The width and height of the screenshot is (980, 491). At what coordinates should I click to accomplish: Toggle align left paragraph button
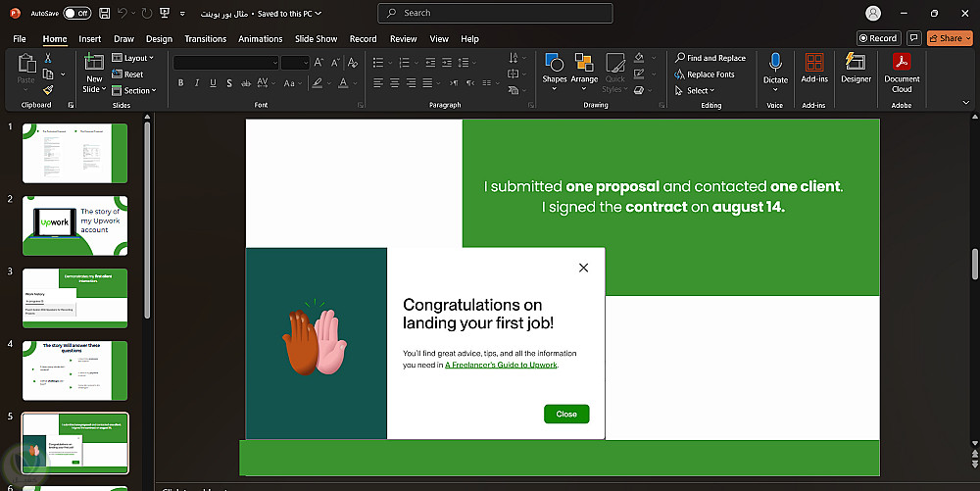click(378, 83)
